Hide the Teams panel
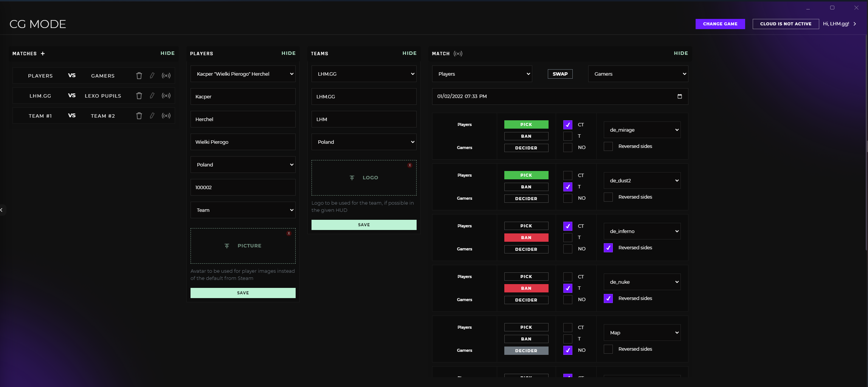The image size is (868, 387). pyautogui.click(x=409, y=53)
